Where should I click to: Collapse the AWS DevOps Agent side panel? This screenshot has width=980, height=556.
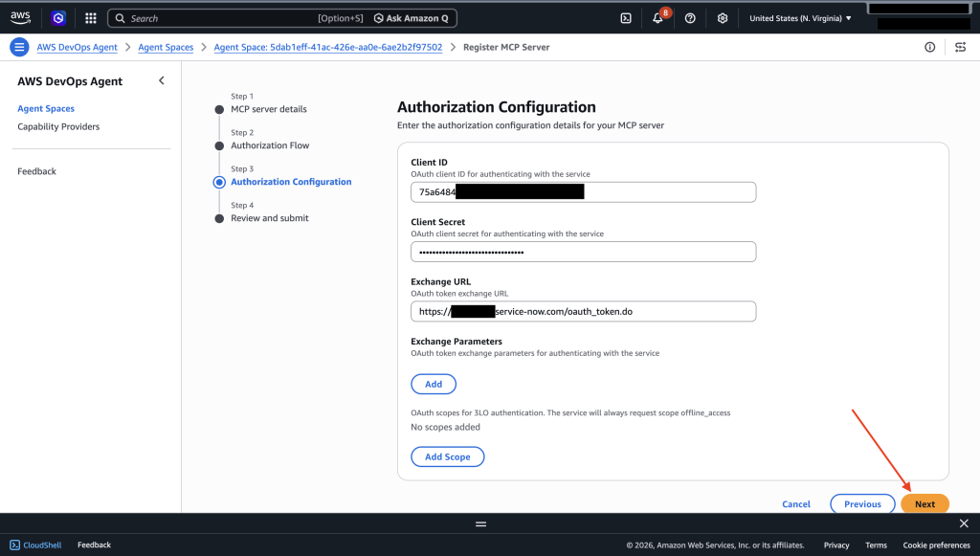tap(161, 80)
